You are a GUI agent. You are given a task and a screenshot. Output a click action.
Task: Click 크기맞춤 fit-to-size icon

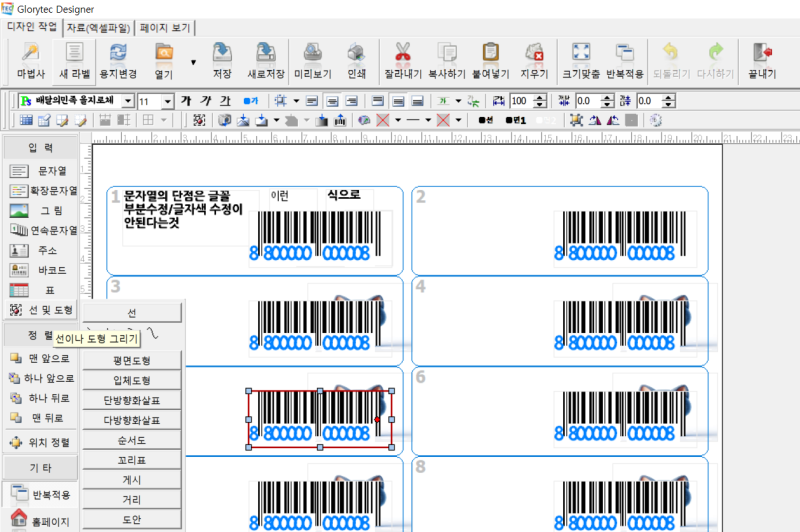[x=581, y=61]
